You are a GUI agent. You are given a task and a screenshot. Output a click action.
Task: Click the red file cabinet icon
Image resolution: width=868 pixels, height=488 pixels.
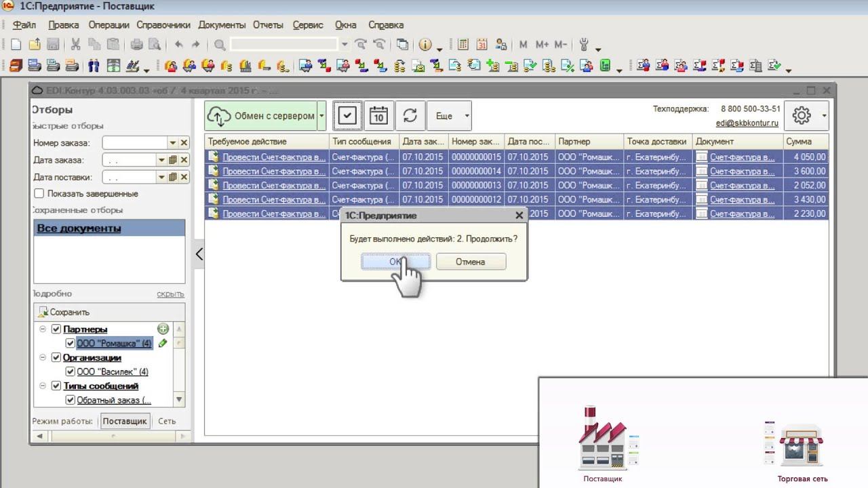click(x=16, y=66)
